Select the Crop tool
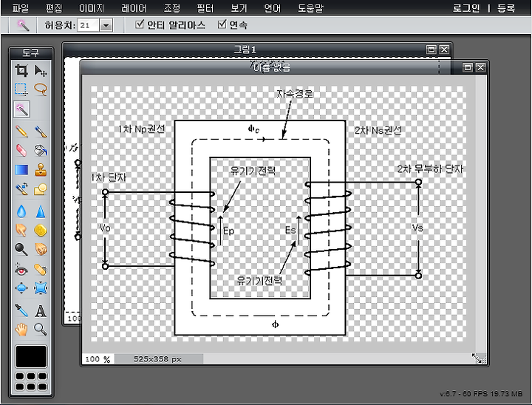The height and width of the screenshot is (405, 532). [21, 71]
